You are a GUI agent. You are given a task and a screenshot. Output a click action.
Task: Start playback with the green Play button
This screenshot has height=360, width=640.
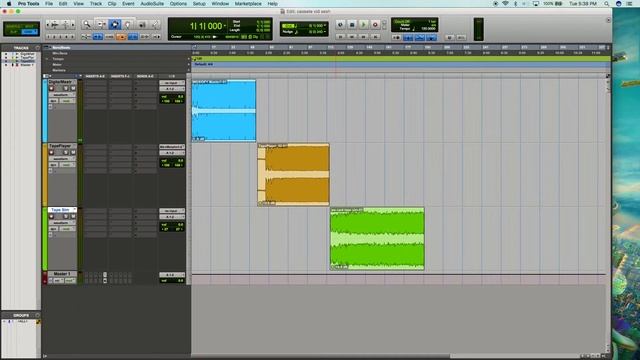pos(363,25)
